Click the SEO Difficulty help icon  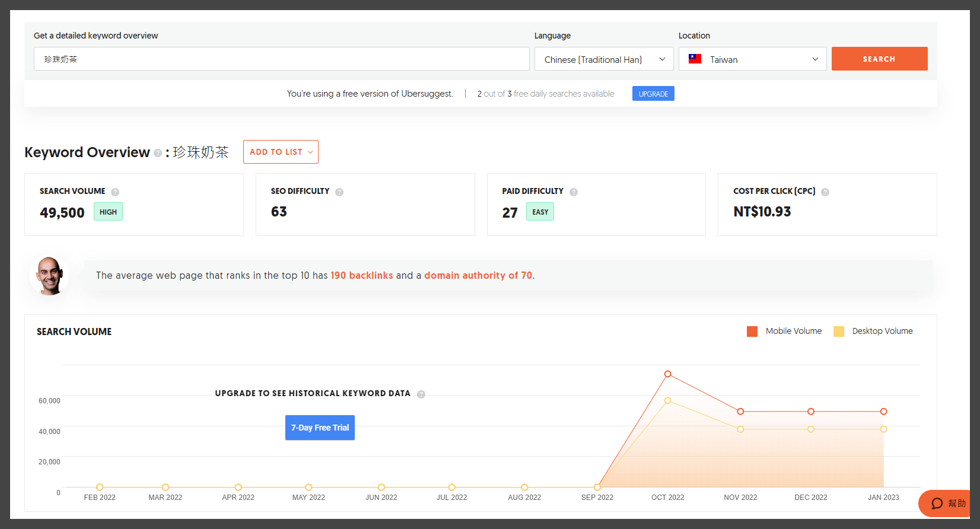(339, 192)
